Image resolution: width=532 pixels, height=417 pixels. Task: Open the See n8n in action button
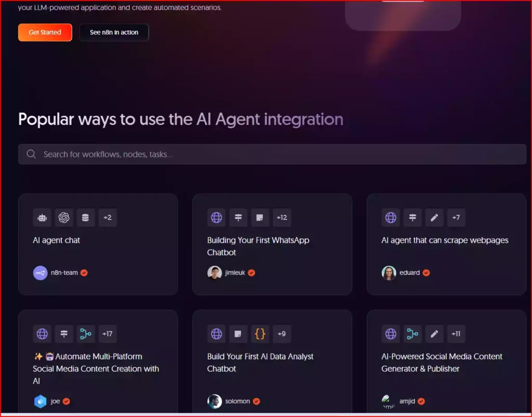(x=114, y=32)
